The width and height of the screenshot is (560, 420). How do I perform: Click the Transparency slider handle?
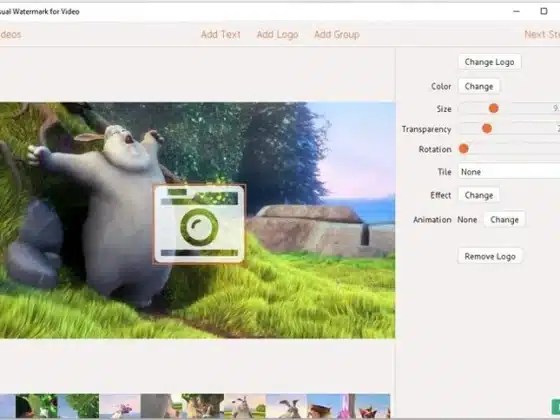pos(487,128)
